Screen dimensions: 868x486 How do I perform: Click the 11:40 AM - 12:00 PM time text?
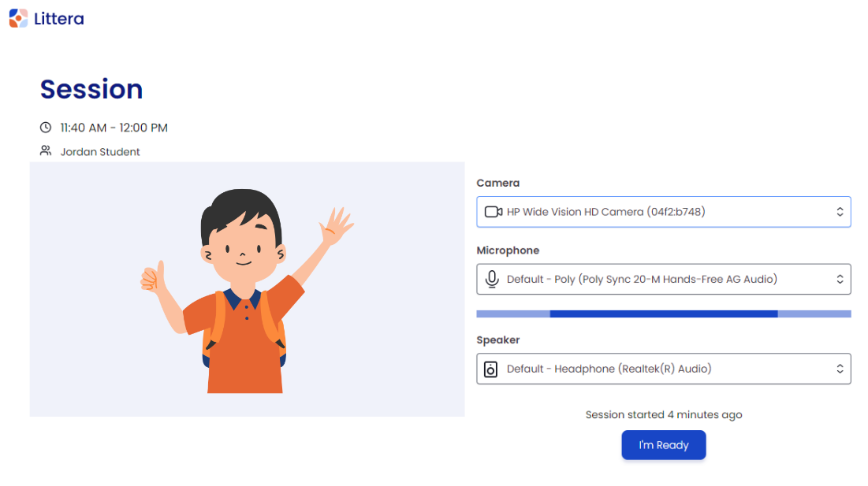click(x=114, y=128)
